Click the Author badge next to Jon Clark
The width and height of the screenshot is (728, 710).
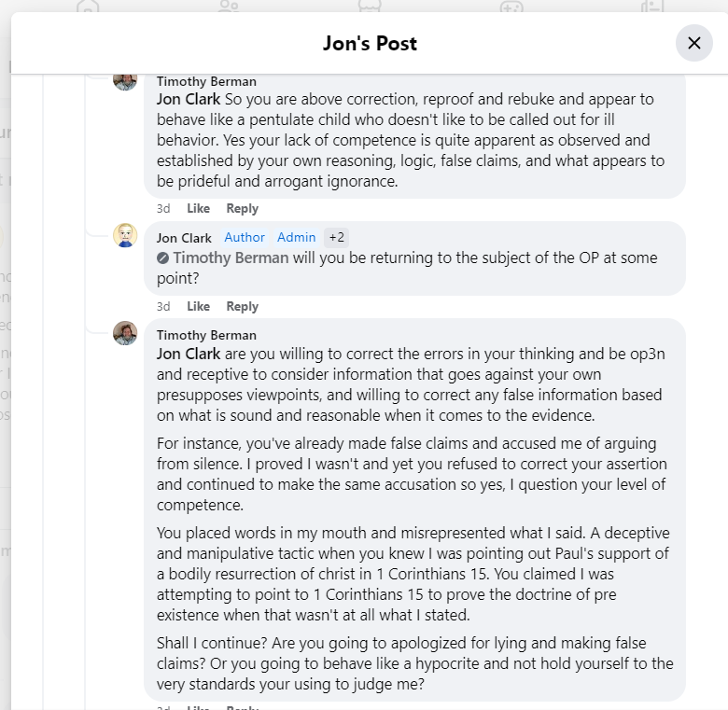click(x=245, y=238)
